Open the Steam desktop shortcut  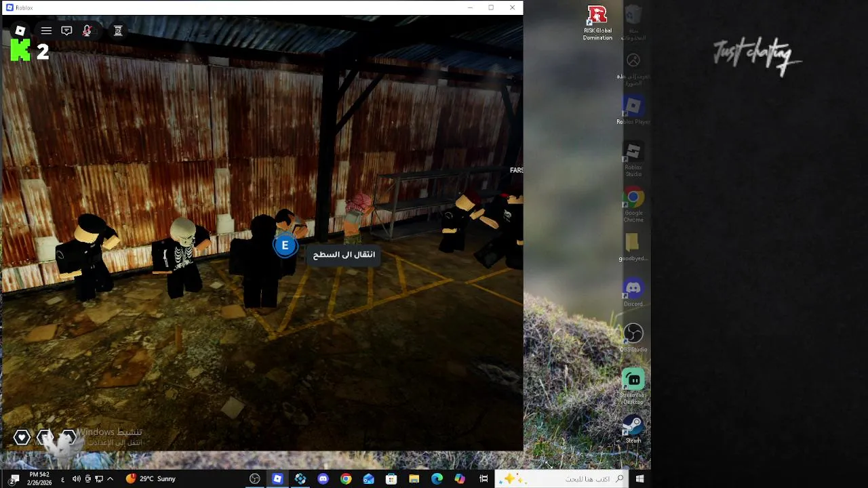click(x=633, y=429)
